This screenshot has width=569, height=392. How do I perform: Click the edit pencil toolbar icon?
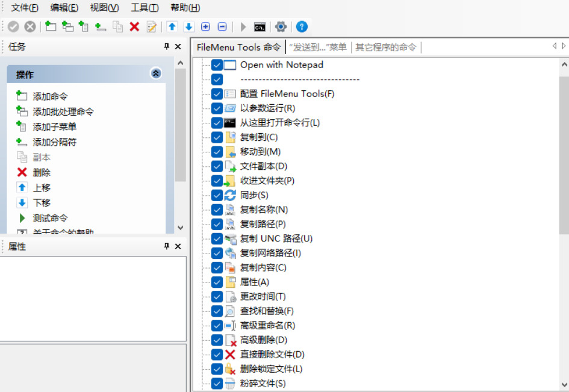pos(151,26)
